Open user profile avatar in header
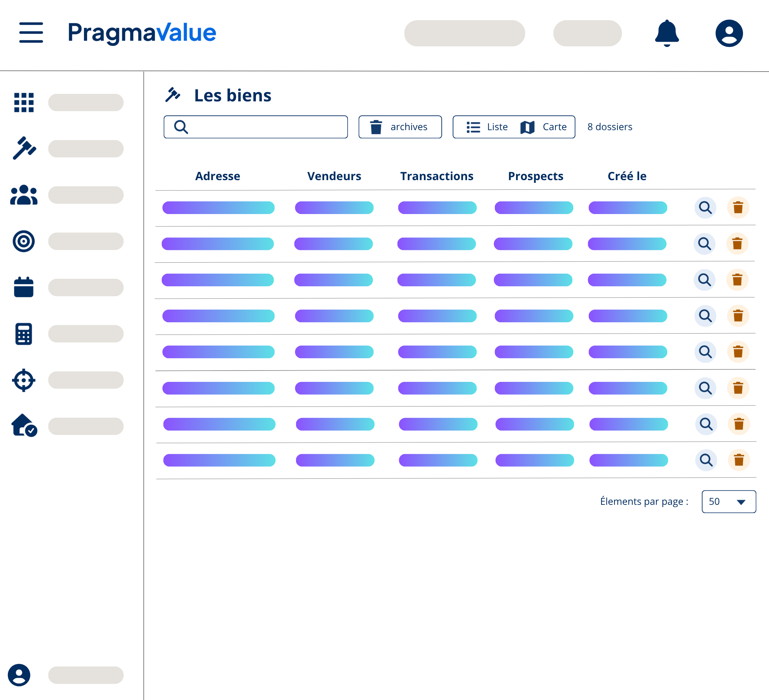The image size is (769, 700). (729, 33)
